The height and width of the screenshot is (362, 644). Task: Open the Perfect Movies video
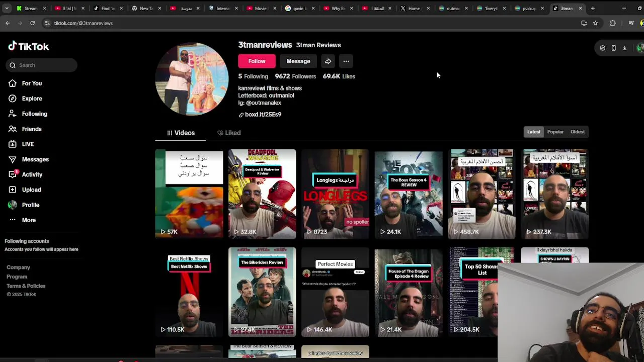coord(335,292)
